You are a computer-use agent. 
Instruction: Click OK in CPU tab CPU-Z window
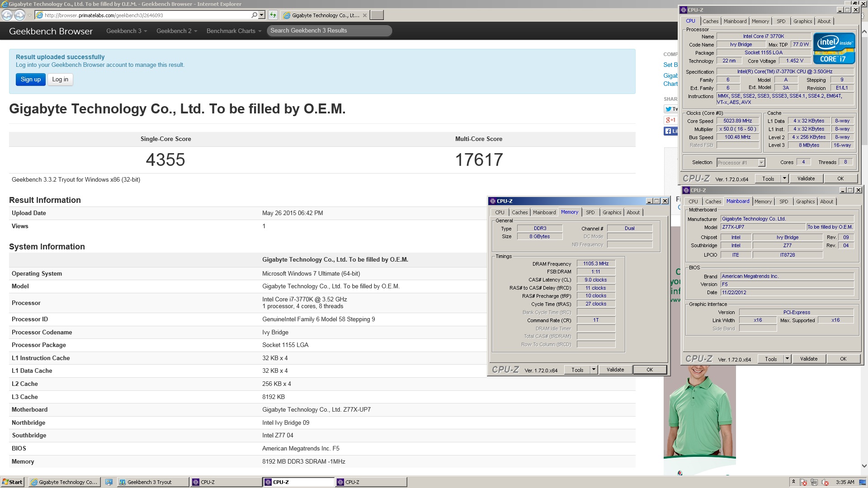pyautogui.click(x=840, y=179)
